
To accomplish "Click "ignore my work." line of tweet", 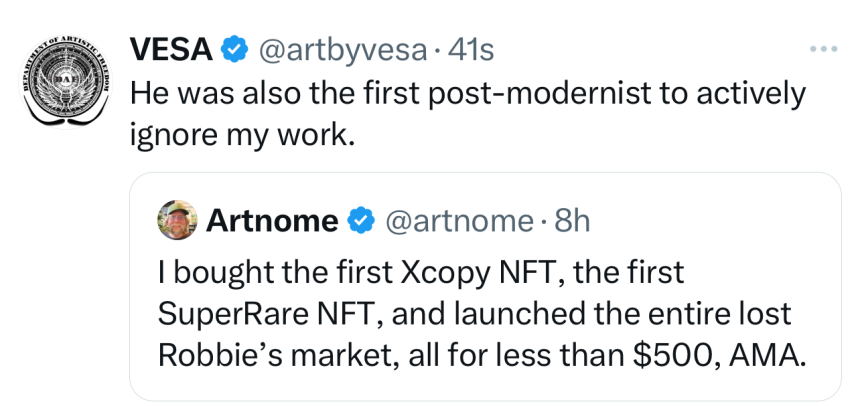I will tap(242, 134).
